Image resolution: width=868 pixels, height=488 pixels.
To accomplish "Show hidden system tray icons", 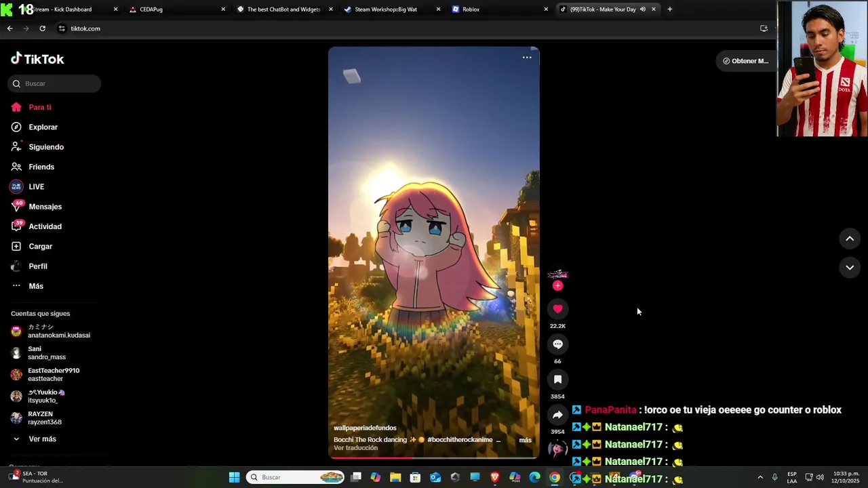I will click(759, 477).
